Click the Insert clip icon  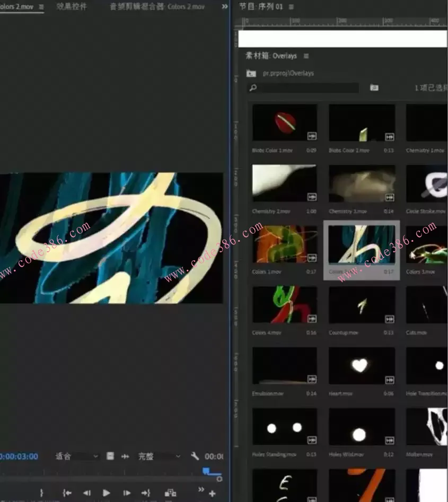[x=170, y=493]
